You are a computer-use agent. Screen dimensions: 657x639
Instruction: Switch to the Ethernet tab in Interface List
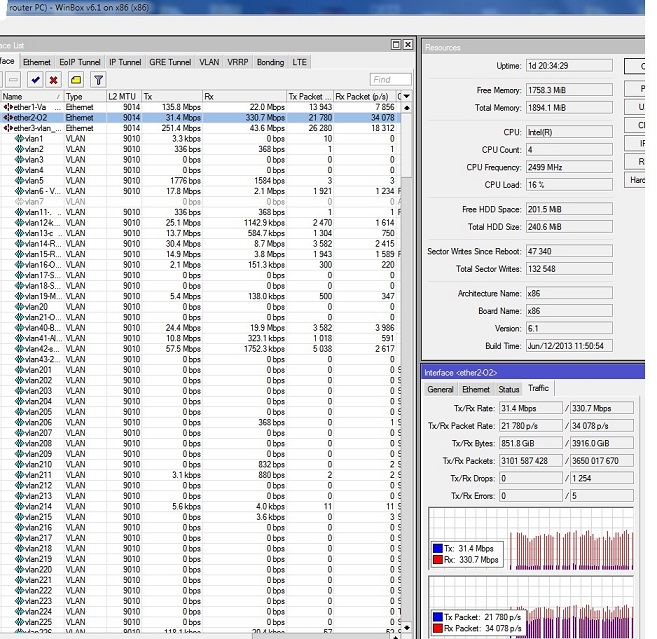click(x=37, y=62)
